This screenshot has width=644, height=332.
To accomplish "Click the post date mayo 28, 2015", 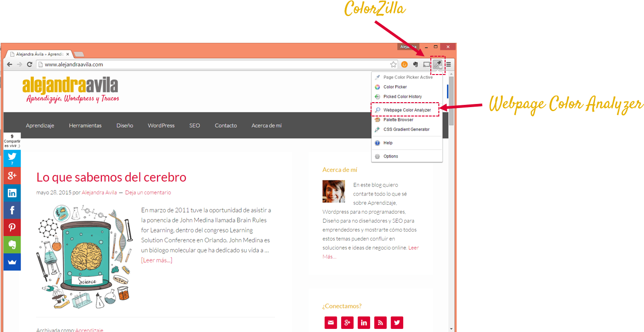I will click(x=54, y=193).
